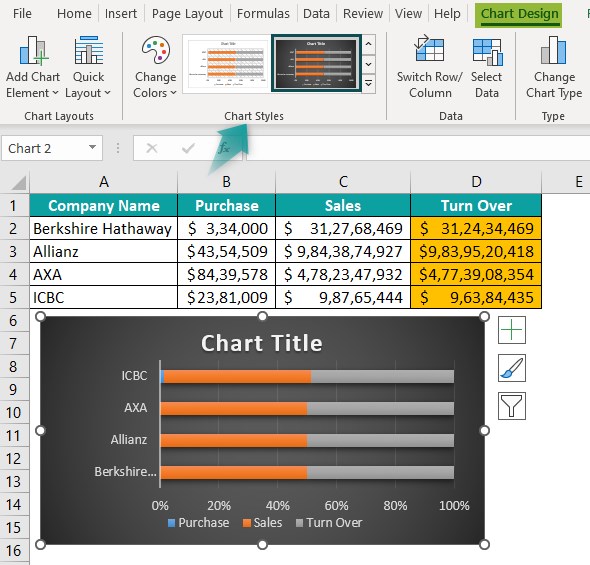
Task: Click the Turn Over legend entry
Action: (x=329, y=522)
